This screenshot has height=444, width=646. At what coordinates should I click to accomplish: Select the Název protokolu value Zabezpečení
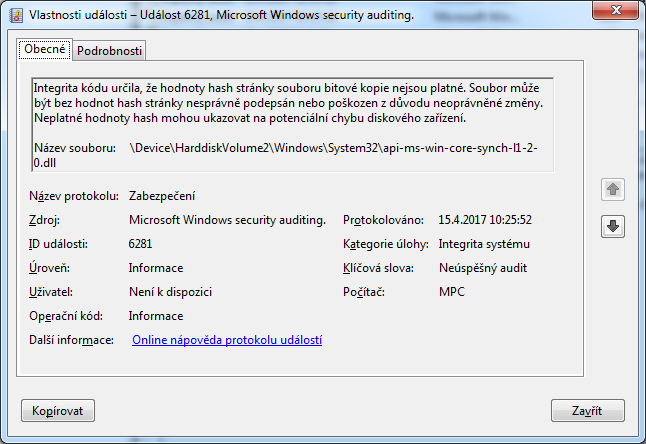click(162, 196)
